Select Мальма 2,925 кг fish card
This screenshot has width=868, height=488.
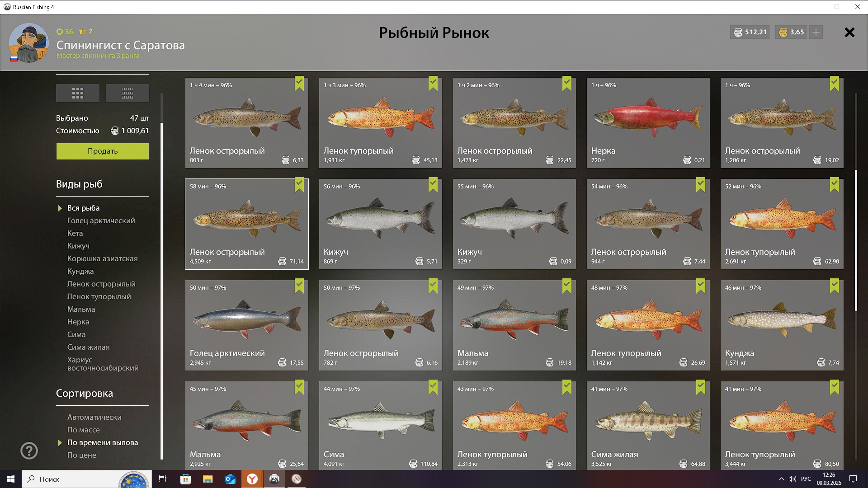click(247, 426)
